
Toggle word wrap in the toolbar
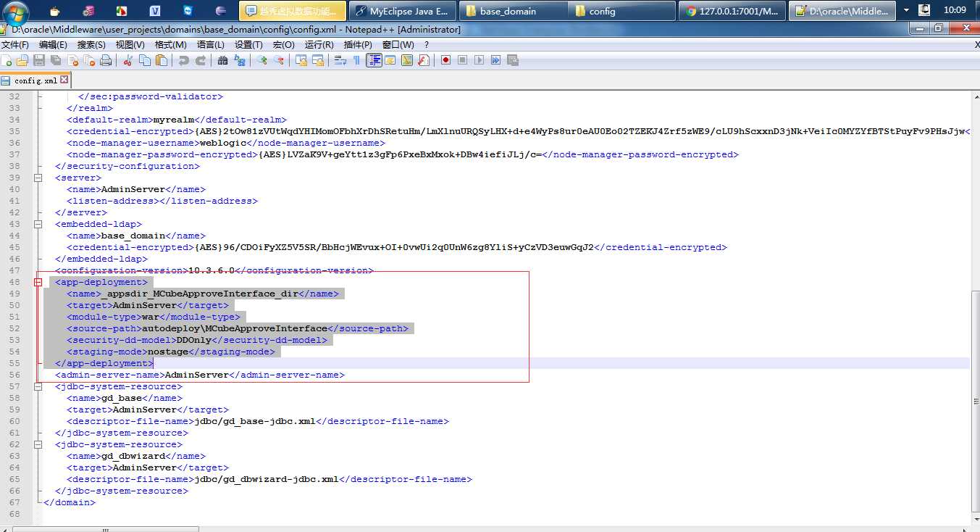(340, 60)
